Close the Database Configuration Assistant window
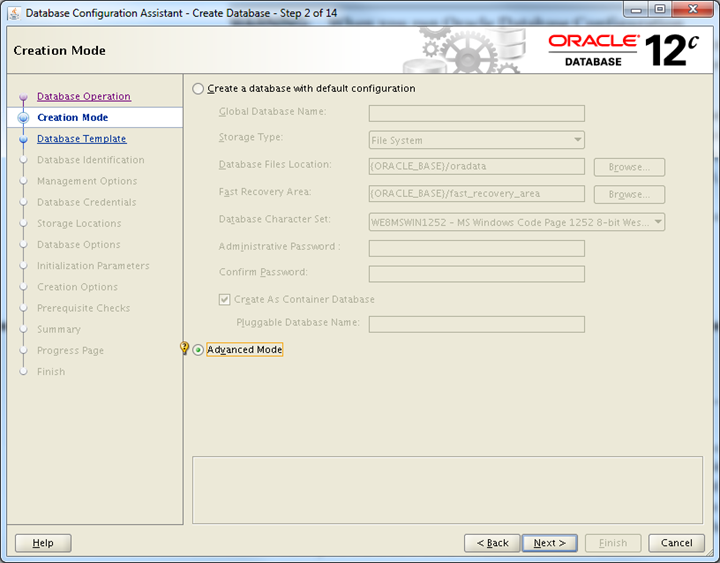720x563 pixels. (693, 10)
